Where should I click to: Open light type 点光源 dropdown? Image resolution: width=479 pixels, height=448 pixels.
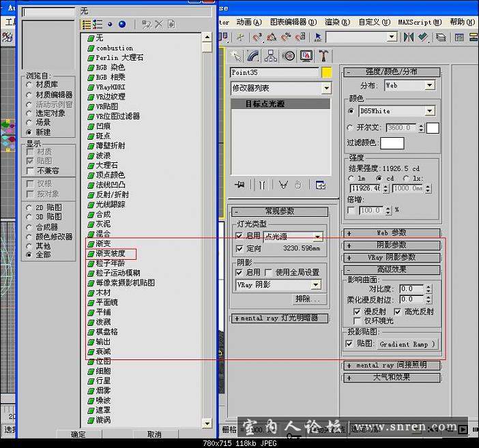(x=293, y=237)
